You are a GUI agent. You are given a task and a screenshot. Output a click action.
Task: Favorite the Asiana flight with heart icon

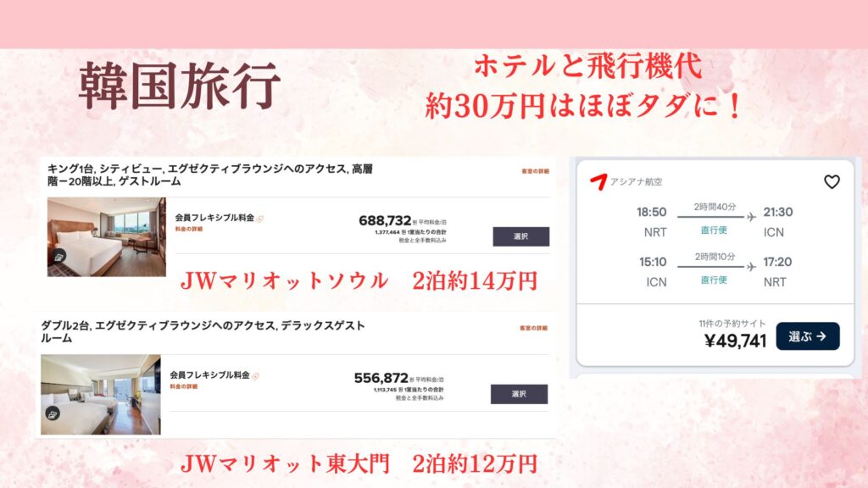tap(832, 181)
